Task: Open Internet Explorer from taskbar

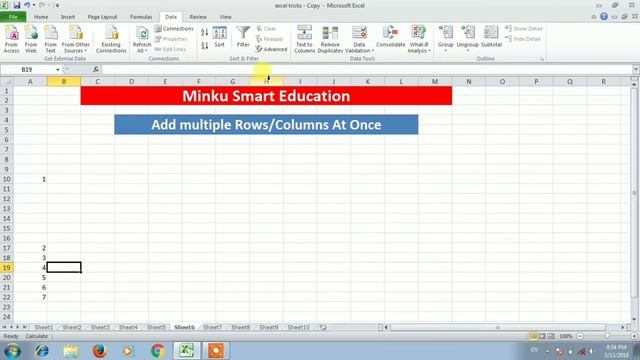Action: [x=42, y=351]
